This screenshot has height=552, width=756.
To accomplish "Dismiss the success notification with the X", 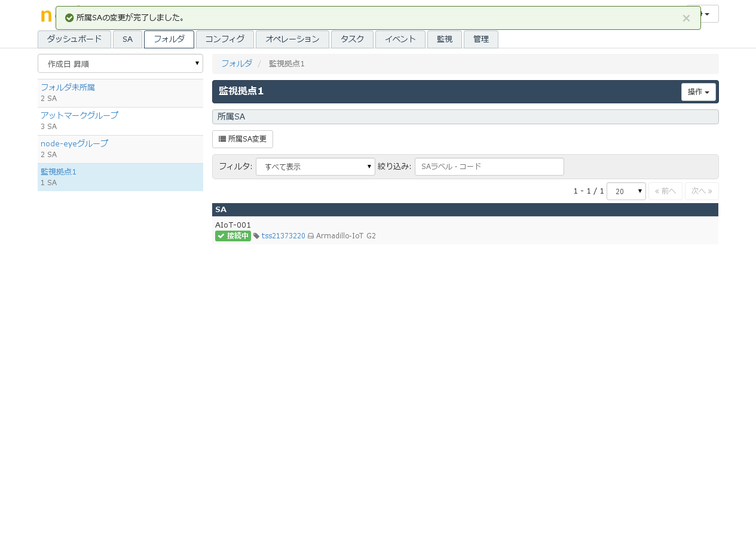I will pos(686,18).
